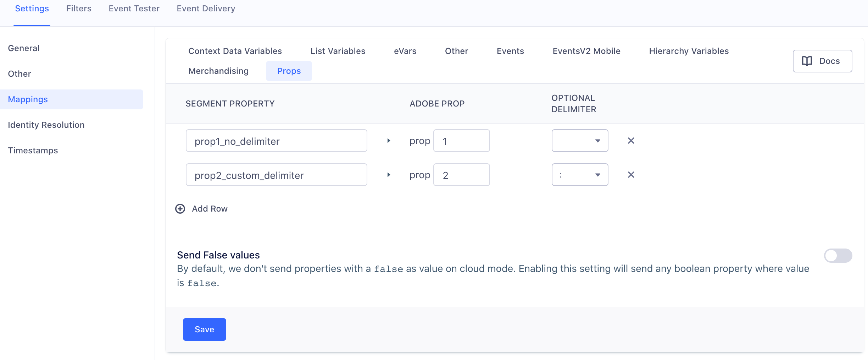The image size is (868, 360).
Task: Open the Timestamps settings section
Action: [x=33, y=151]
